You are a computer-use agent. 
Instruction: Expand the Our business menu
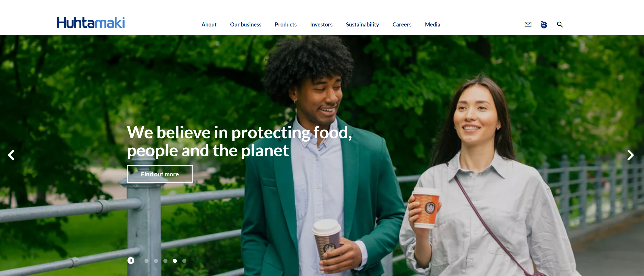tap(245, 24)
